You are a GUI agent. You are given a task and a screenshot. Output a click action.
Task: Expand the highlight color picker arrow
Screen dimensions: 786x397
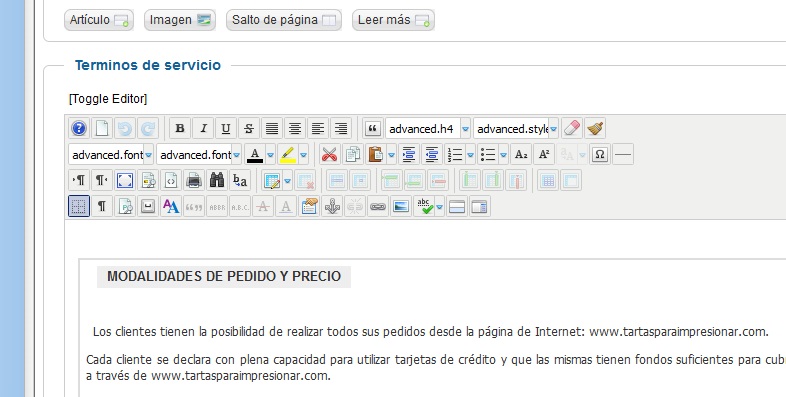(x=303, y=155)
